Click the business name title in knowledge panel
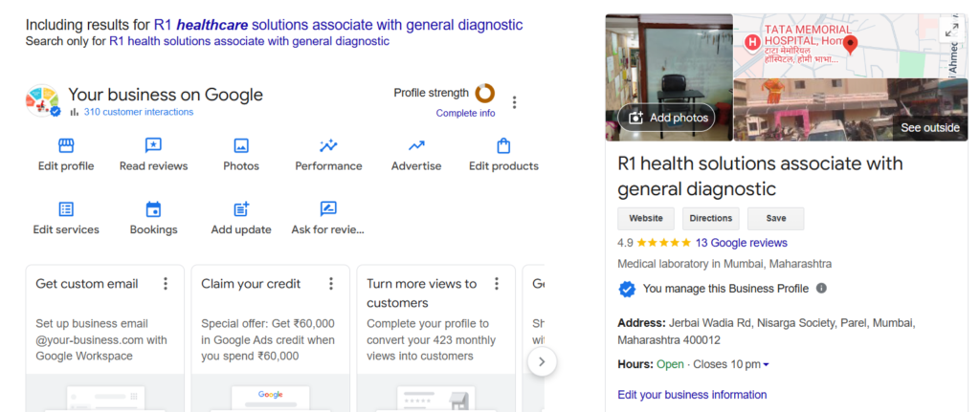The image size is (980, 412). (x=760, y=176)
